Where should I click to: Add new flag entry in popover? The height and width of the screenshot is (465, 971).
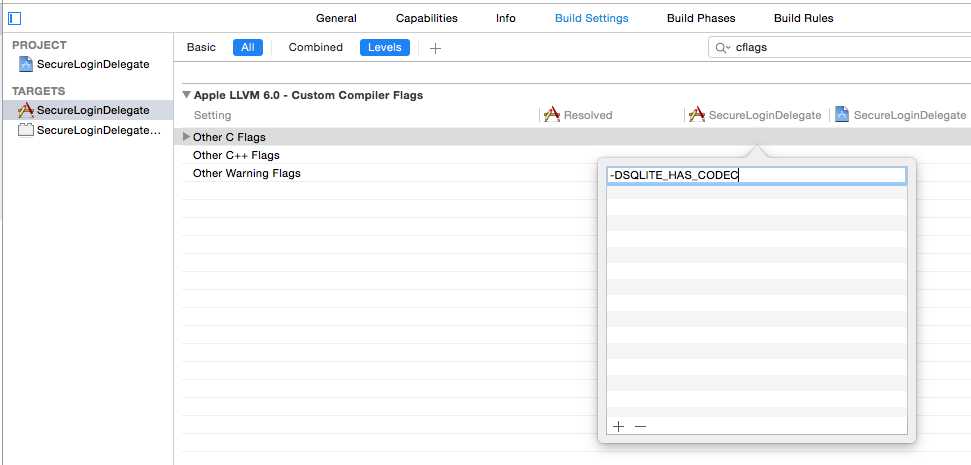[x=618, y=427]
